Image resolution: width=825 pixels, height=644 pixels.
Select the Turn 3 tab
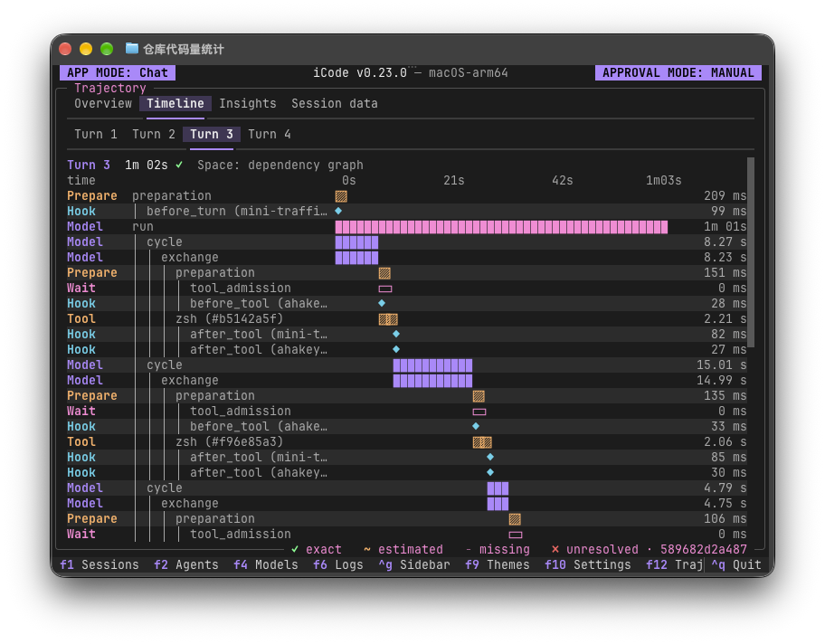pyautogui.click(x=212, y=134)
